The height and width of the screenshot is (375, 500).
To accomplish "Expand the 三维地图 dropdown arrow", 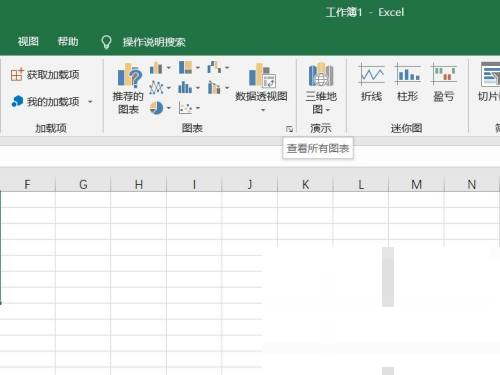I will (x=328, y=110).
